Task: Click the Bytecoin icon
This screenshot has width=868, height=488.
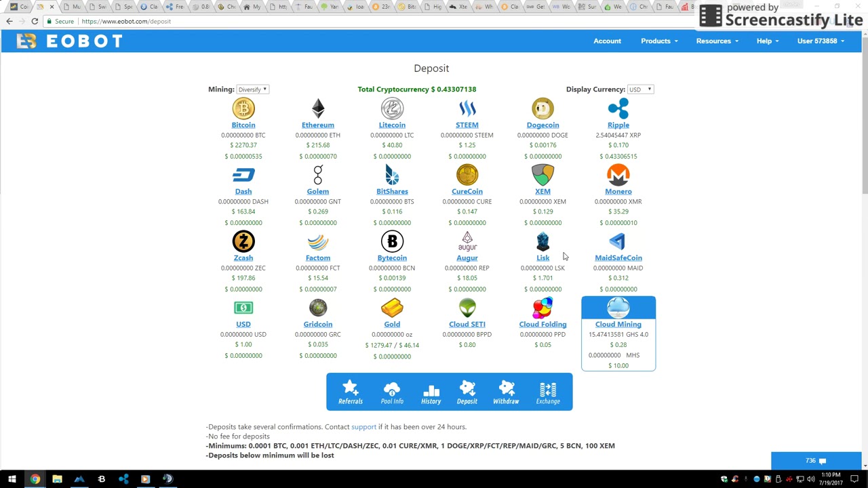Action: tap(392, 241)
